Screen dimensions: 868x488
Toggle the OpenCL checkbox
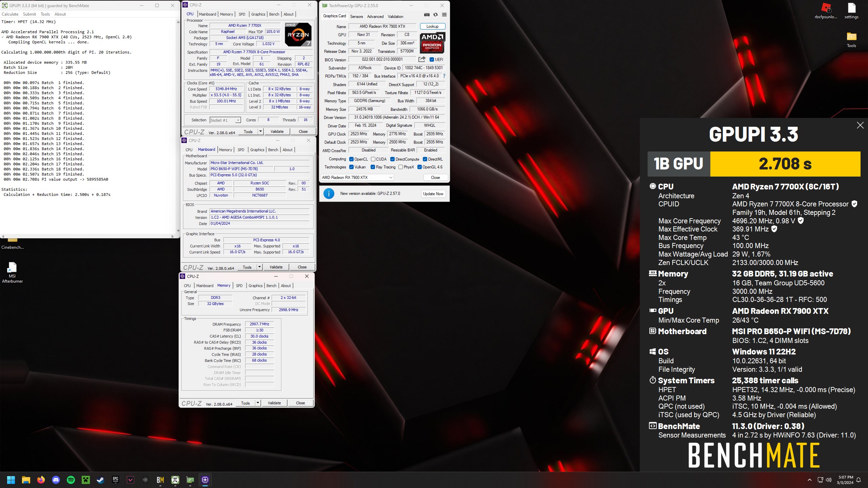point(351,159)
